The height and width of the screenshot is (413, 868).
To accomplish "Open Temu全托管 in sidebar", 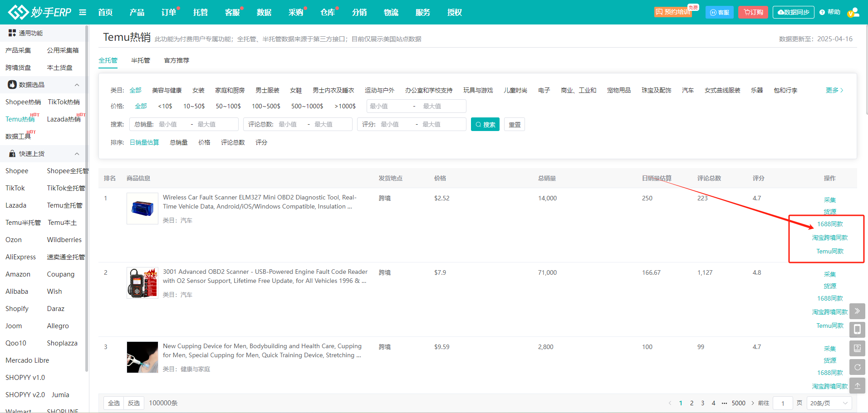I will [65, 205].
